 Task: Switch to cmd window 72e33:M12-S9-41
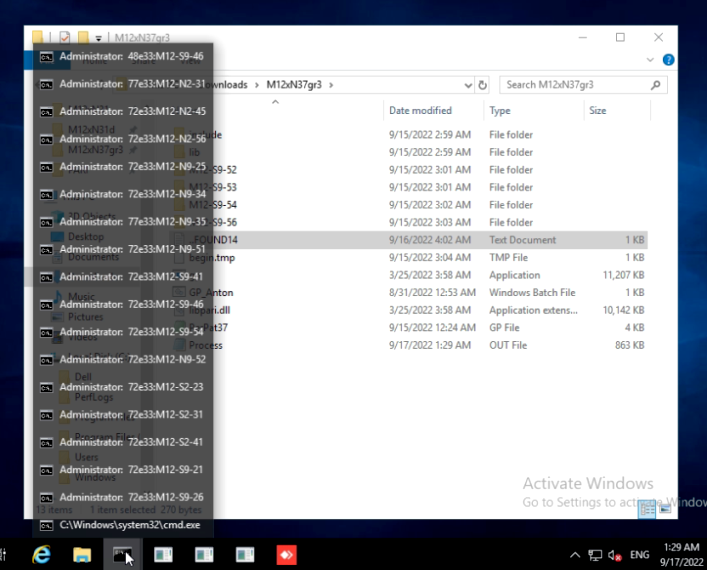tap(123, 277)
